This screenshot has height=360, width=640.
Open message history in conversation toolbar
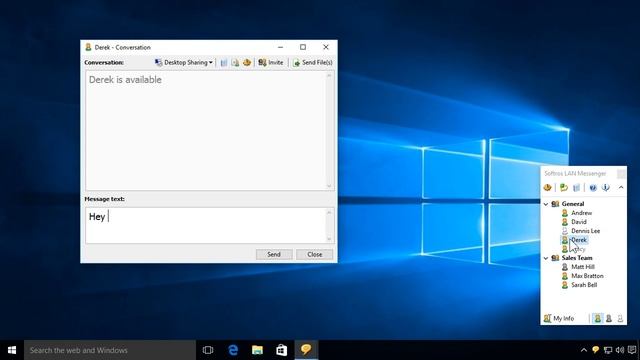[x=224, y=62]
